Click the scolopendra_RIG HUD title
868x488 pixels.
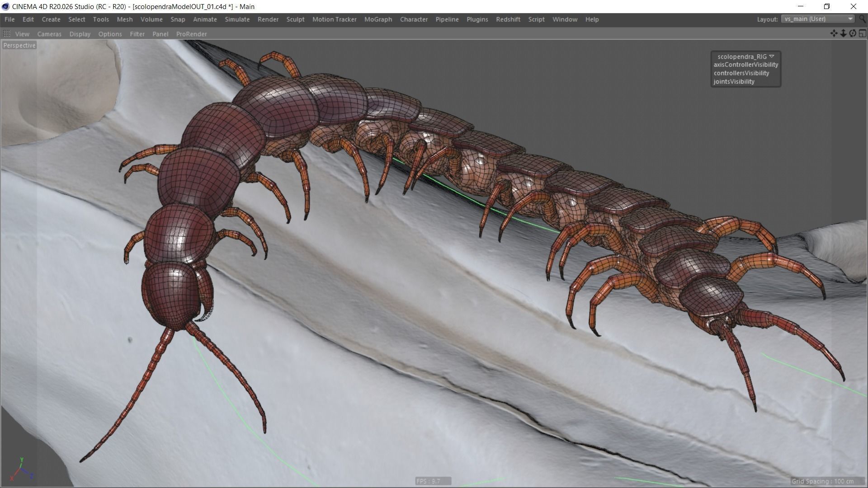742,56
